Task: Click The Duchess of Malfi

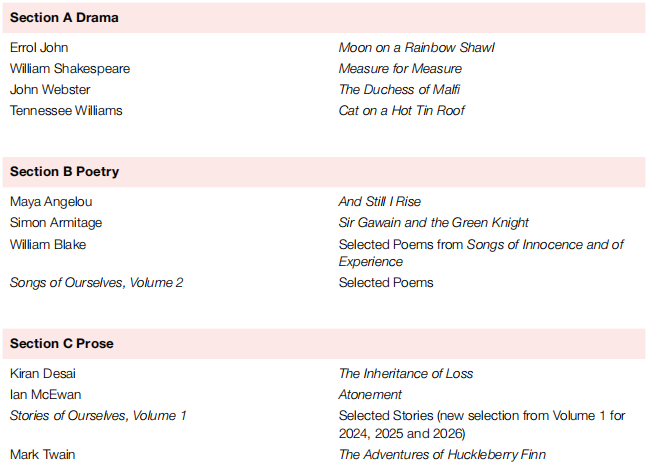Action: [x=399, y=90]
